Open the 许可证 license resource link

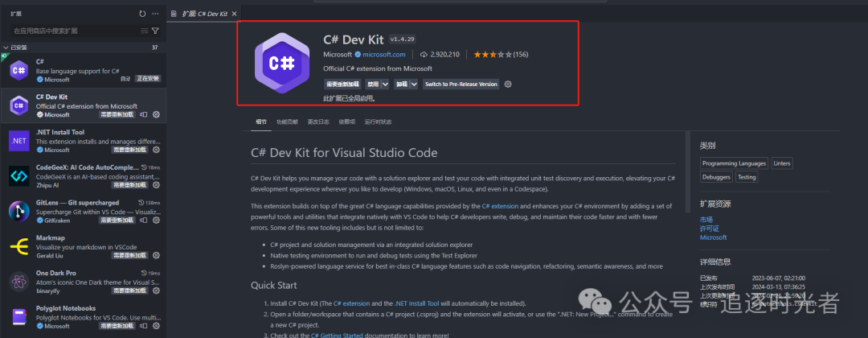point(709,229)
